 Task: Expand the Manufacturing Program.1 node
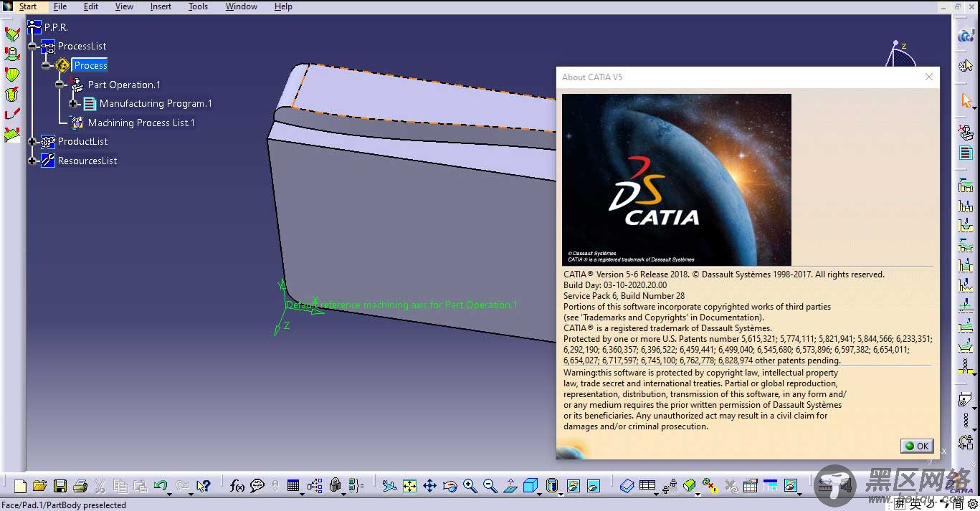pos(73,104)
